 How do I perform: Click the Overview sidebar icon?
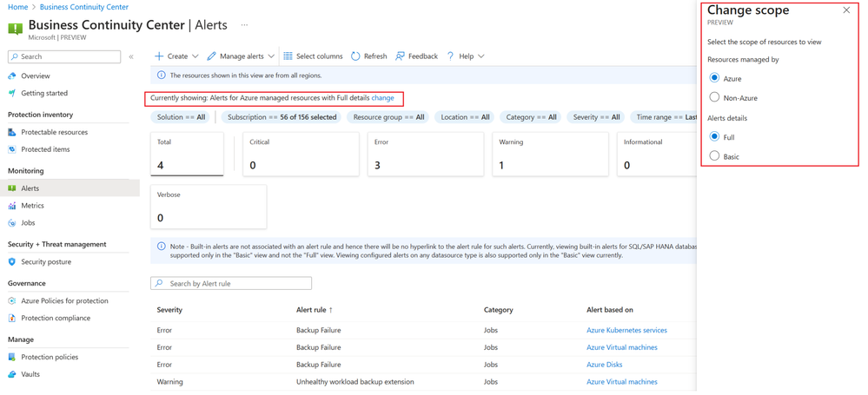pyautogui.click(x=12, y=76)
